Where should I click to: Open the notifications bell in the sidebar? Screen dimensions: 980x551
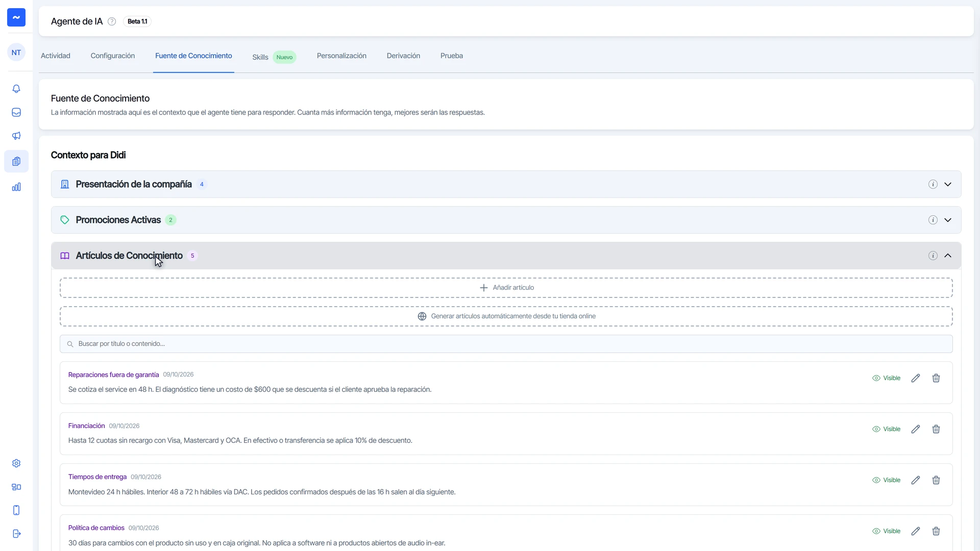coord(16,89)
